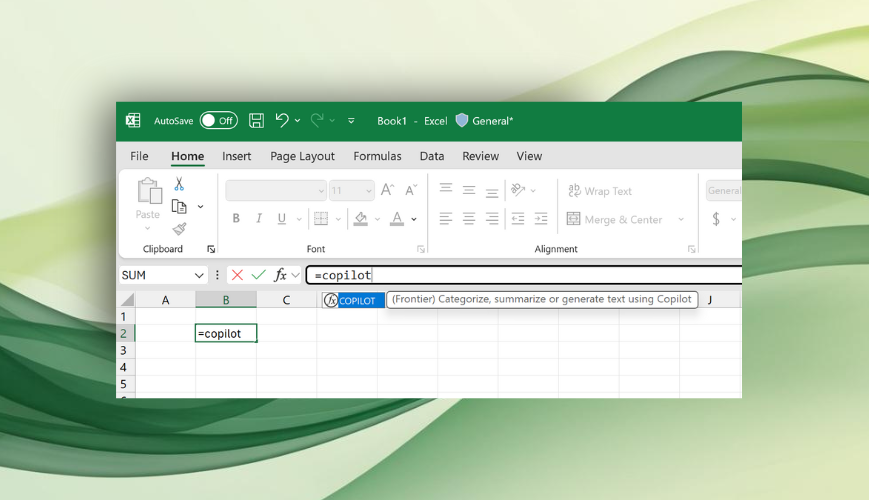Open the Font dialog launcher

pos(421,249)
